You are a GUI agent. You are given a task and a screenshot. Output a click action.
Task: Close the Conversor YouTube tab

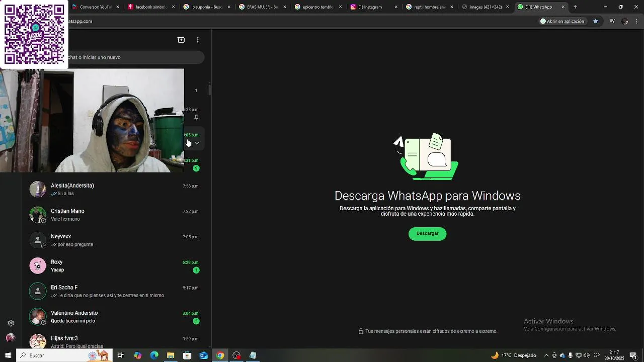[118, 7]
